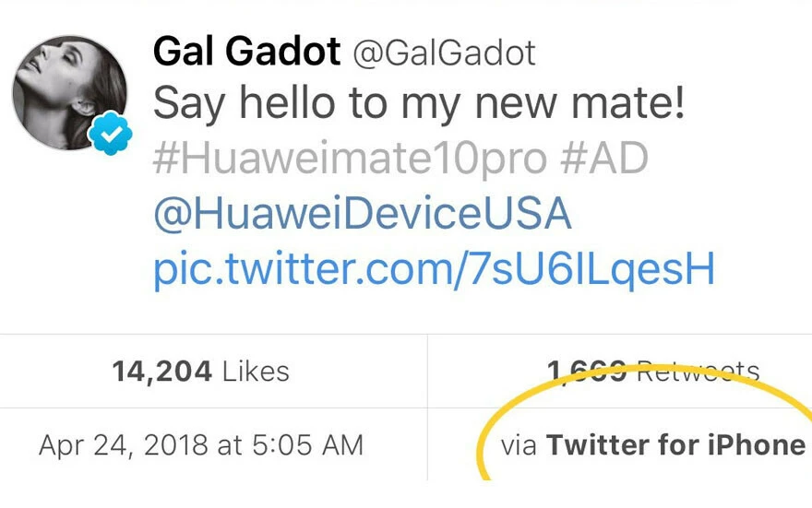This screenshot has height=508, width=812.
Task: Click the bold "Twitter for iPhone" source
Action: point(675,445)
